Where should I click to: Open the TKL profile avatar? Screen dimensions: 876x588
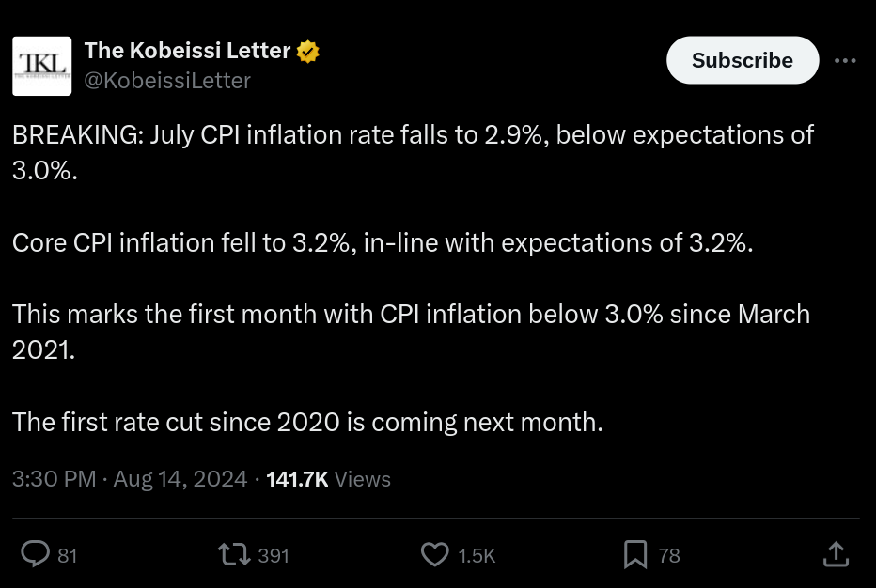point(42,66)
